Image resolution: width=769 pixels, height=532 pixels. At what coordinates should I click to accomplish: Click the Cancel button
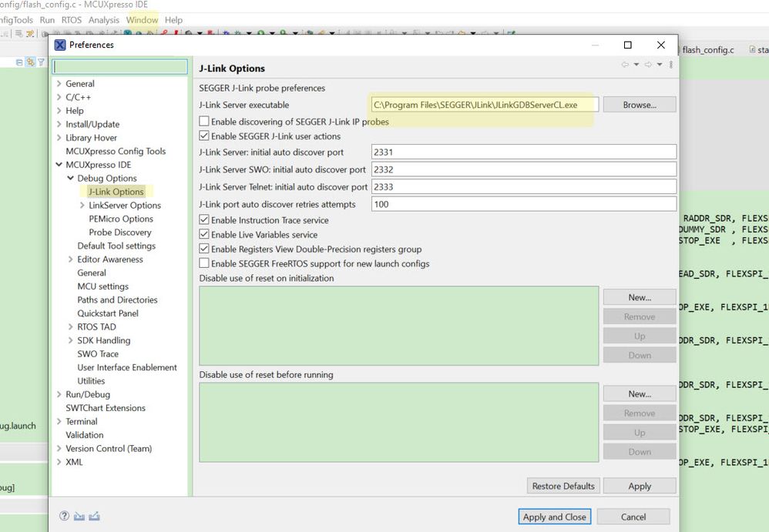(x=633, y=517)
